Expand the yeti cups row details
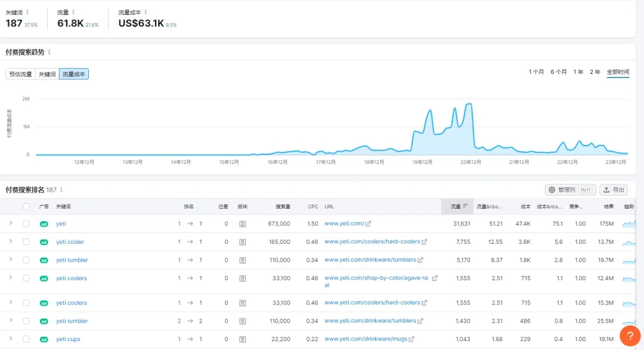 pos(10,339)
